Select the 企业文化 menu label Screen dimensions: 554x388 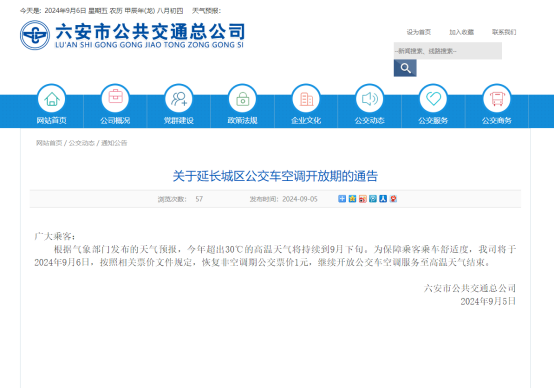click(306, 120)
